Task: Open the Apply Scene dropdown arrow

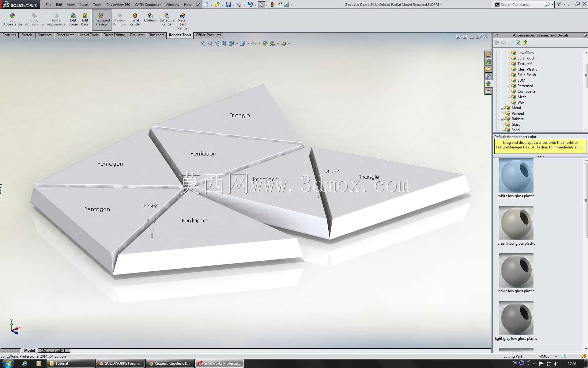Action: point(278,44)
